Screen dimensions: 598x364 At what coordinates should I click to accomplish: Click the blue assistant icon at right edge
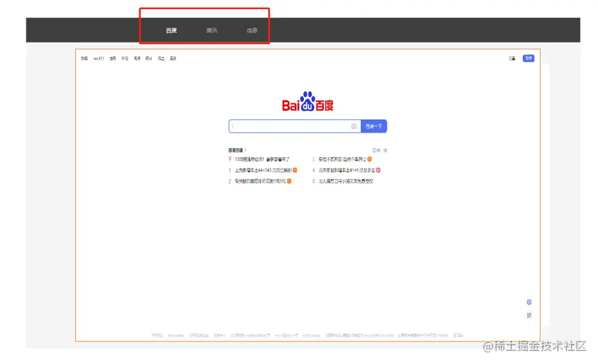pyautogui.click(x=529, y=302)
